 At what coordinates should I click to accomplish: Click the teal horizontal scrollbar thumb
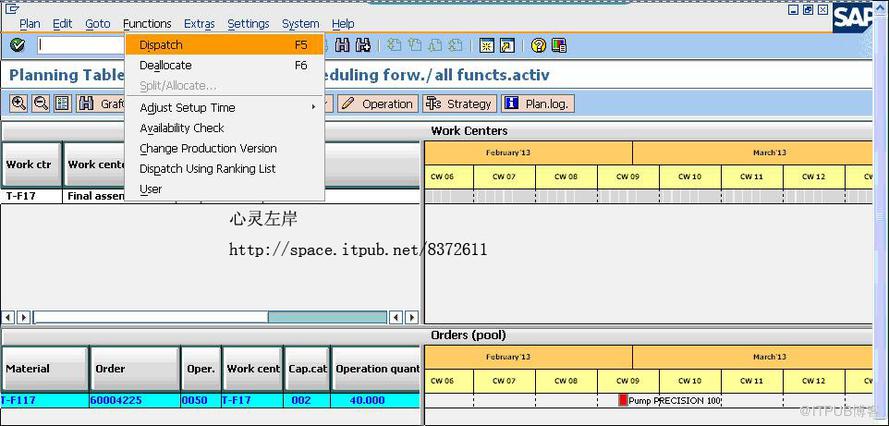(327, 317)
